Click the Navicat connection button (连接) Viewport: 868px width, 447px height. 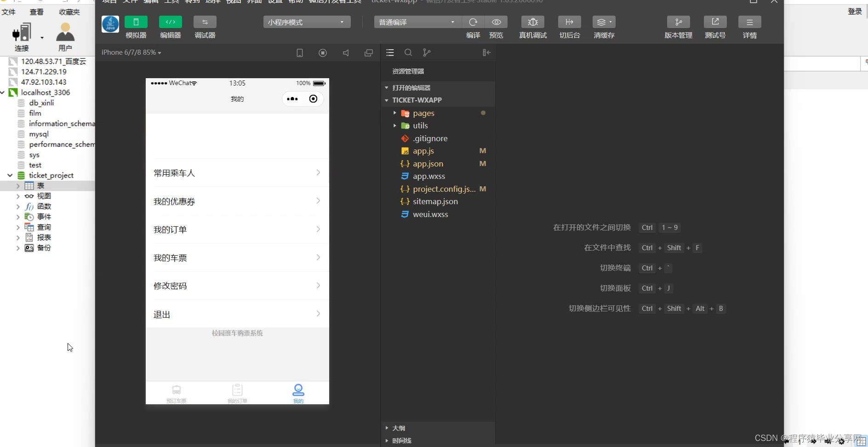click(22, 37)
